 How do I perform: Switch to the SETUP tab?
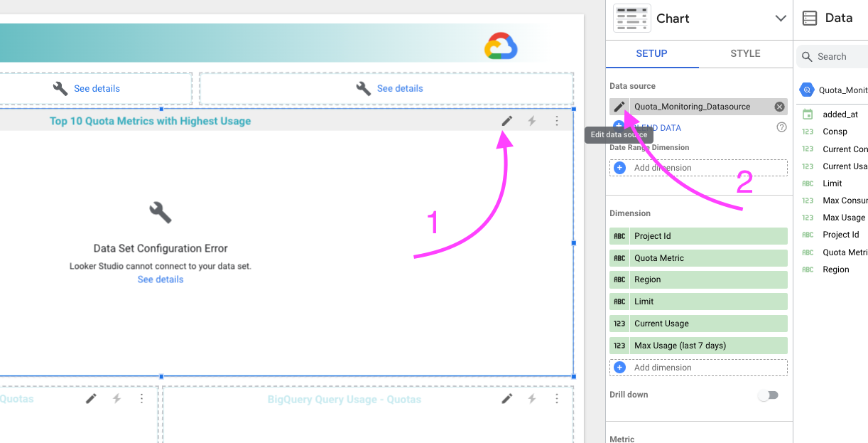click(x=651, y=53)
